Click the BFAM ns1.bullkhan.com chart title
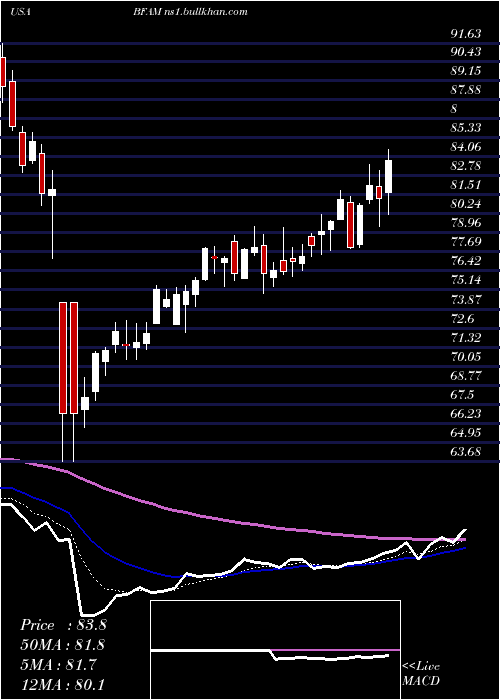500x700 pixels. [x=190, y=12]
